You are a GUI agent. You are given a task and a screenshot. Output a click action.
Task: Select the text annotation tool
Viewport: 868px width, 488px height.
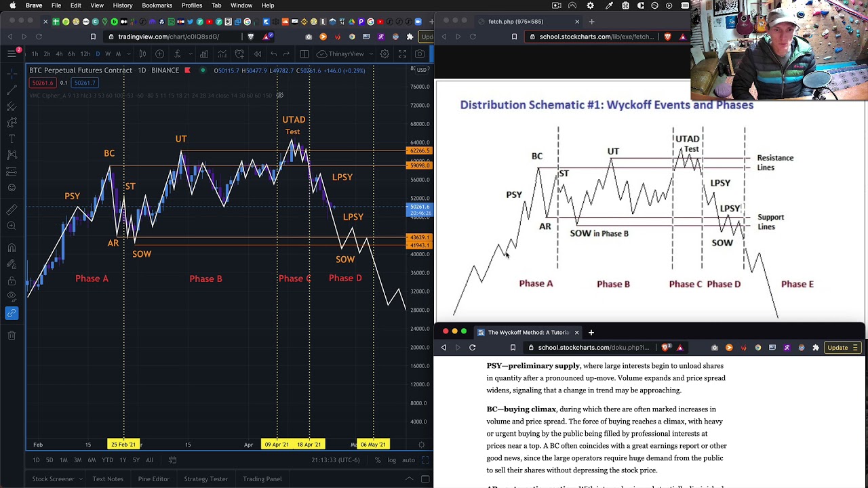pyautogui.click(x=12, y=138)
